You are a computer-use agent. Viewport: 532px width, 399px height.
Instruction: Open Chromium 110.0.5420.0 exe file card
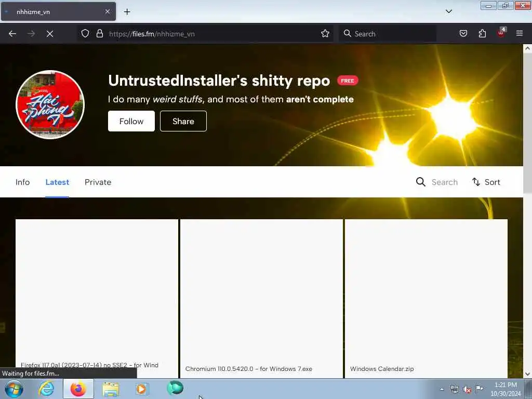tap(261, 299)
